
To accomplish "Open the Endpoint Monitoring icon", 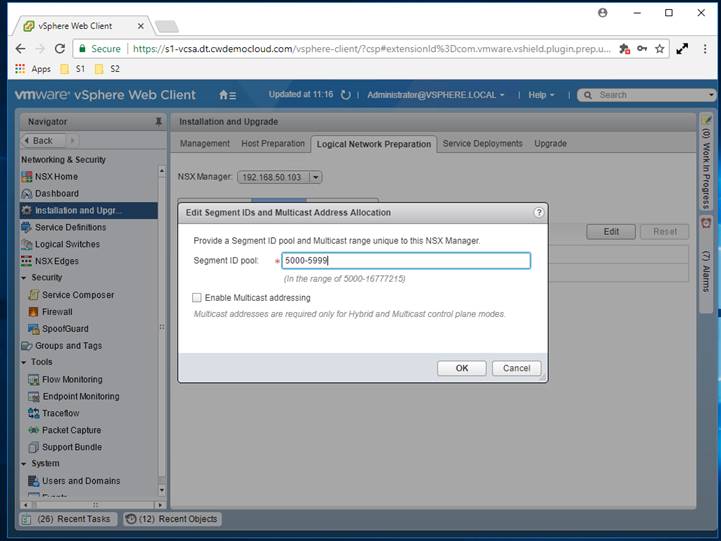I will pos(34,396).
